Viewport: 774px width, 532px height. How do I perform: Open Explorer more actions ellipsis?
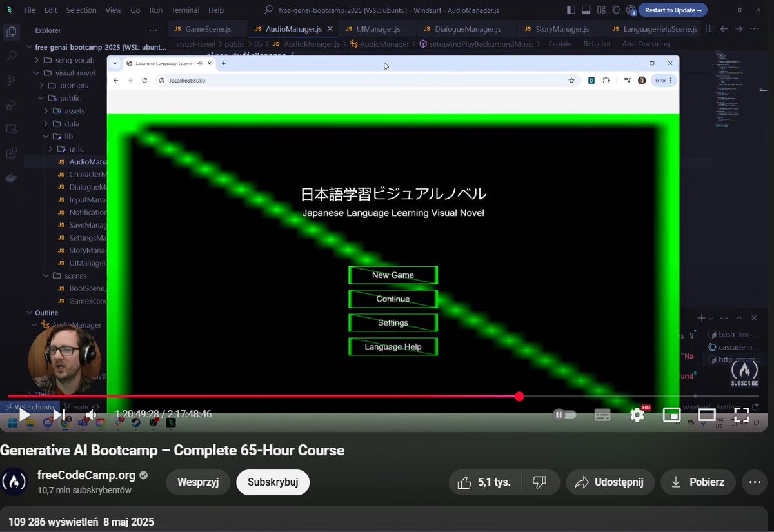tap(153, 30)
